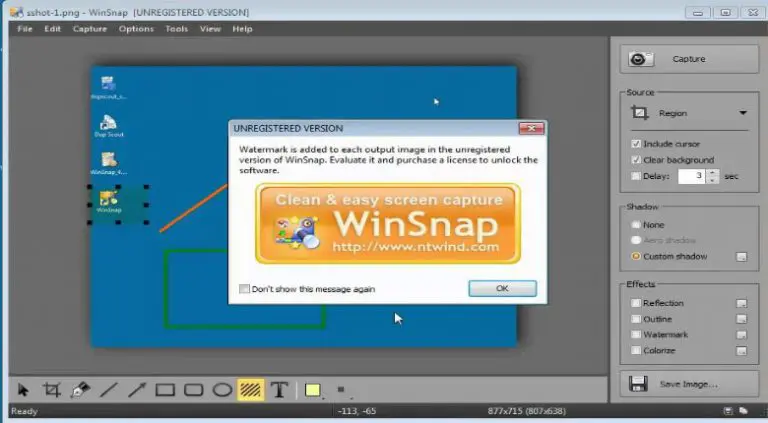The height and width of the screenshot is (423, 768).
Task: Open the Options menu
Action: (136, 29)
